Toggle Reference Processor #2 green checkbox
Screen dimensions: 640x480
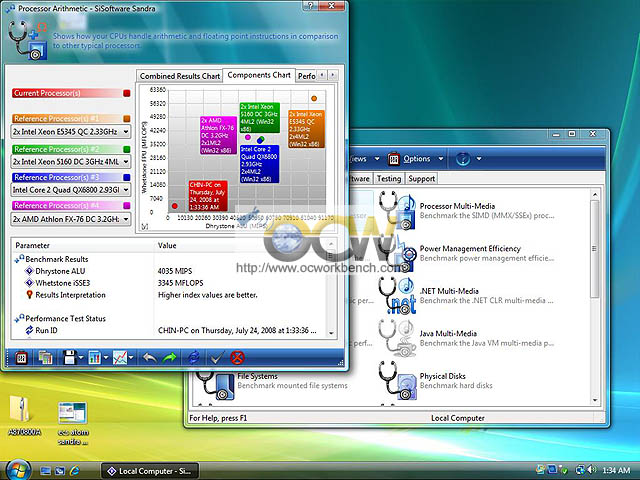pyautogui.click(x=127, y=149)
